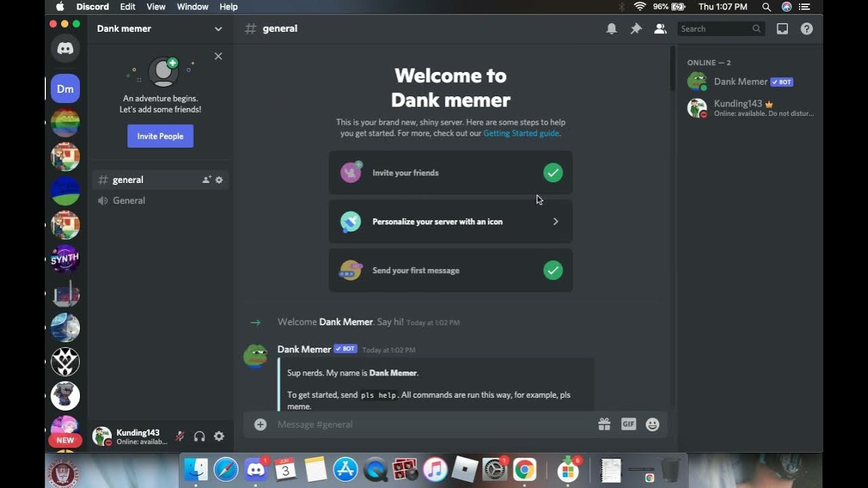
Task: Attach file with plus icon
Action: 260,424
